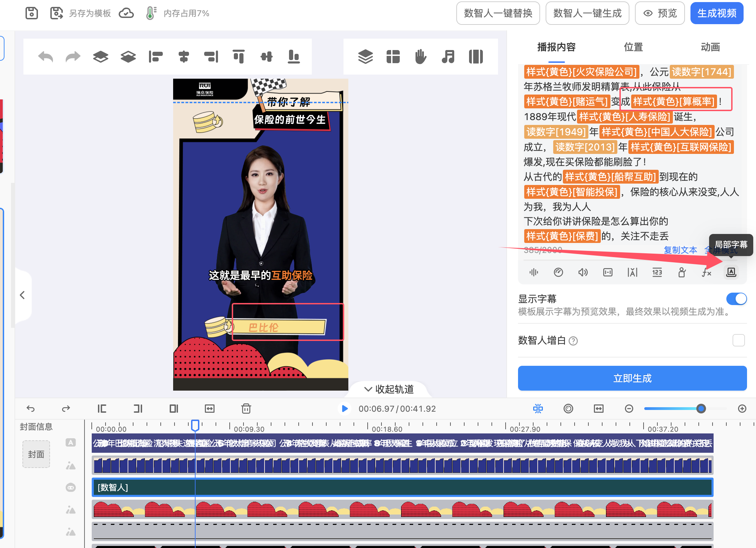This screenshot has width=756, height=548.
Task: Click the read numbers 123 icon
Action: click(657, 272)
